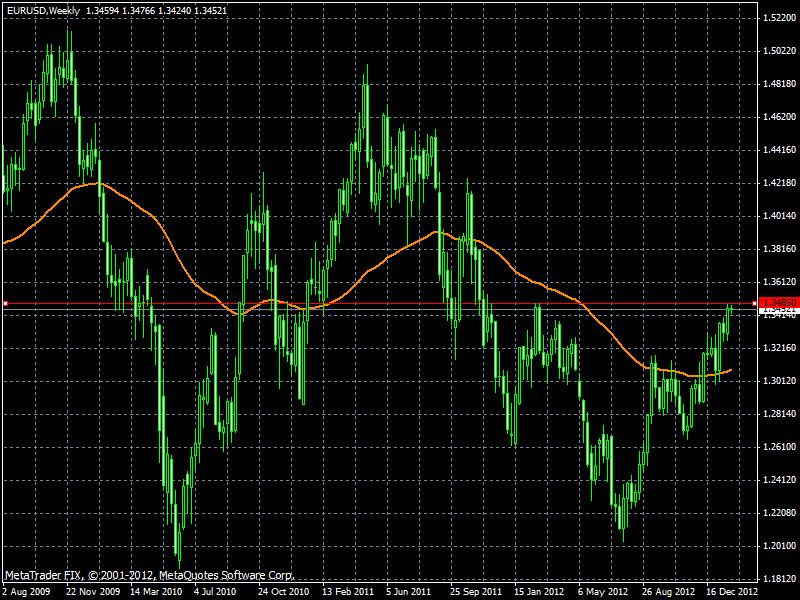Image resolution: width=800 pixels, height=600 pixels.
Task: Click the 1.38160 price scale label
Action: (x=780, y=248)
